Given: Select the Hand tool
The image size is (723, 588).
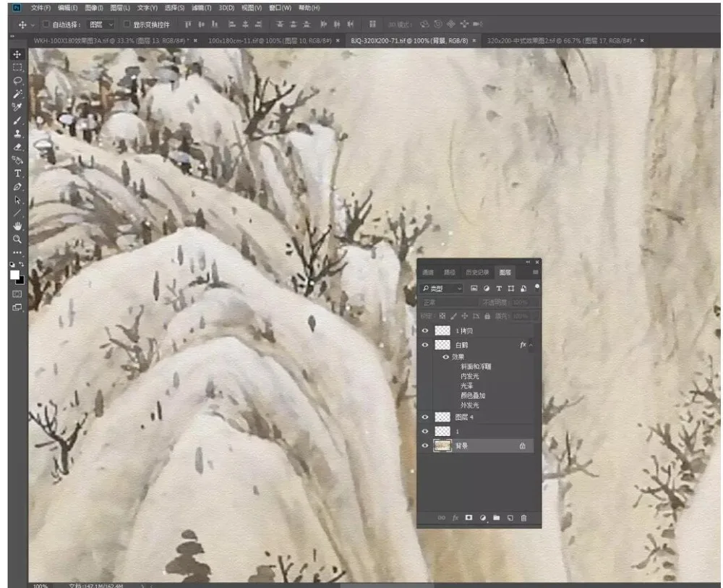Looking at the screenshot, I should coord(17,226).
